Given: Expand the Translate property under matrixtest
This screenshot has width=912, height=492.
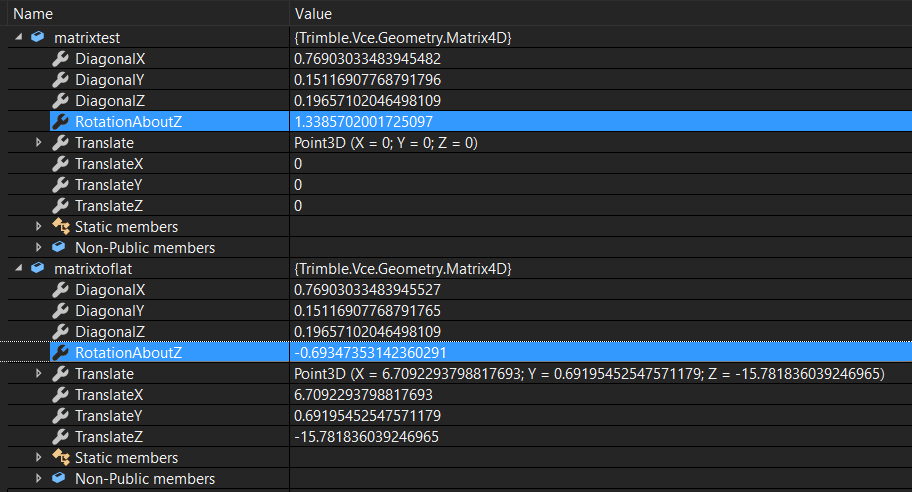Looking at the screenshot, I should (x=39, y=143).
